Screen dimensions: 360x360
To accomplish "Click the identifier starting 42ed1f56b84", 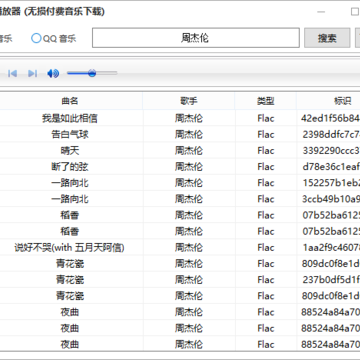I will (x=330, y=118).
